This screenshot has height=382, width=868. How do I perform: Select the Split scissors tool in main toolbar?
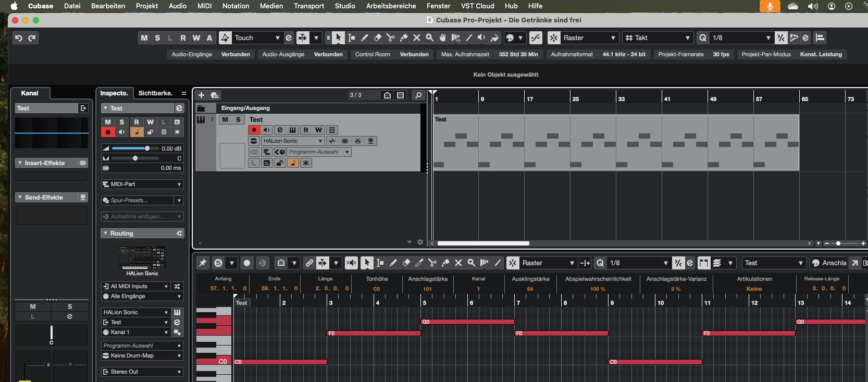(x=391, y=38)
